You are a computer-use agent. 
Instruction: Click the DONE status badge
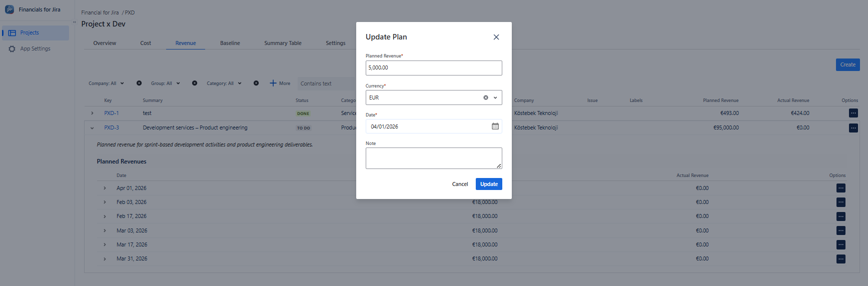pyautogui.click(x=303, y=114)
